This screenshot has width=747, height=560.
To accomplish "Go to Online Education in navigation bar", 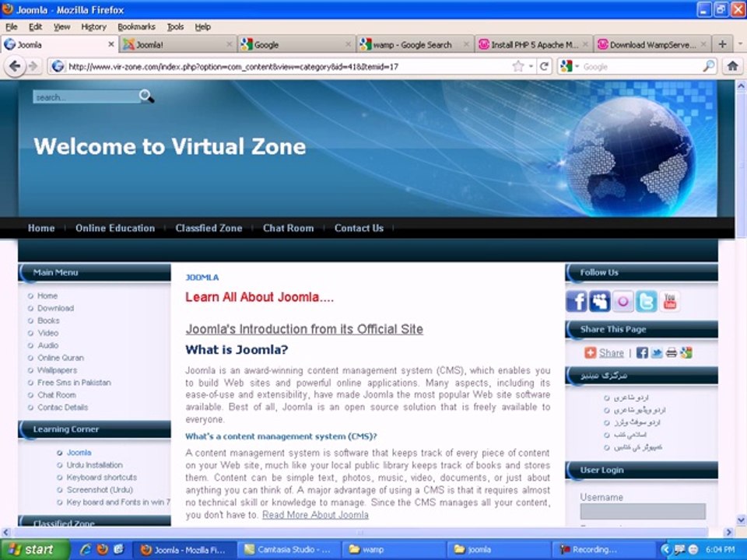I will pos(115,228).
